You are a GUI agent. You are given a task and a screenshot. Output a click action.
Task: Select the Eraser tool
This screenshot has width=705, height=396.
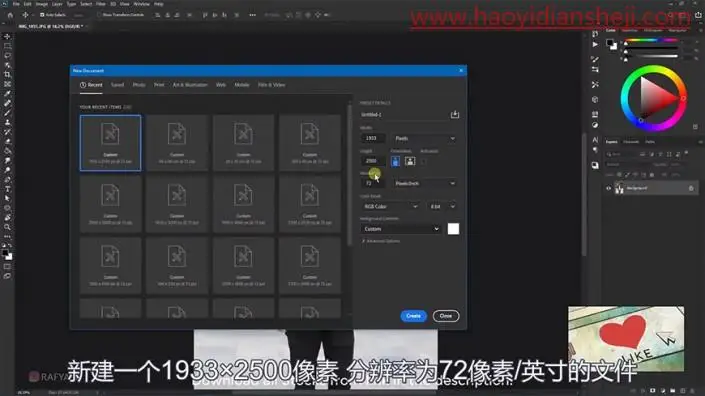click(x=7, y=141)
